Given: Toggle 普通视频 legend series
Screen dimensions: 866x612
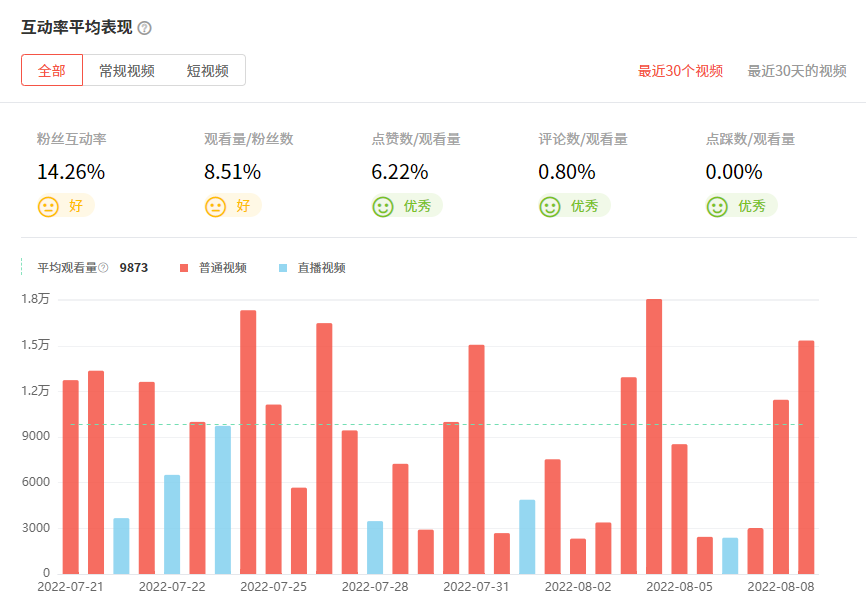Looking at the screenshot, I should point(222,268).
